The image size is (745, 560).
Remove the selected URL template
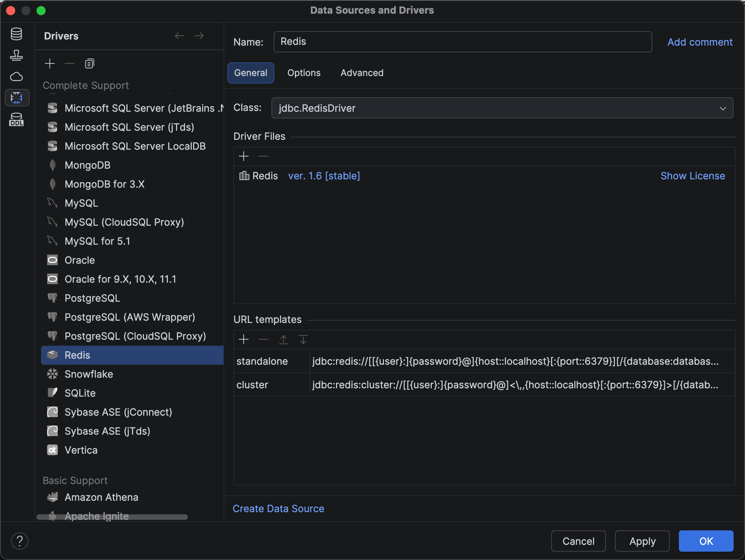(x=263, y=339)
